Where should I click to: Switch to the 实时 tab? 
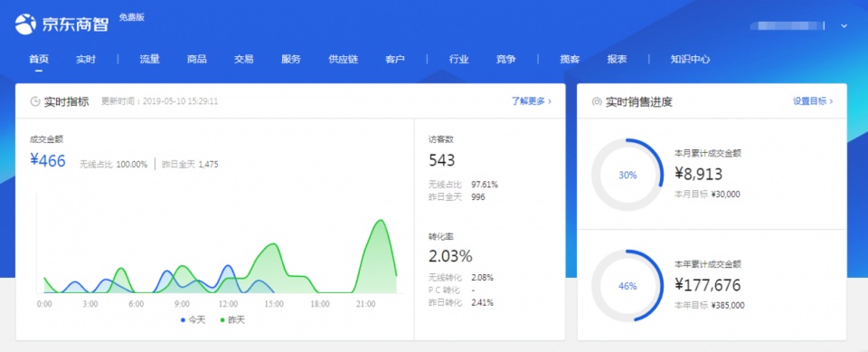[86, 60]
